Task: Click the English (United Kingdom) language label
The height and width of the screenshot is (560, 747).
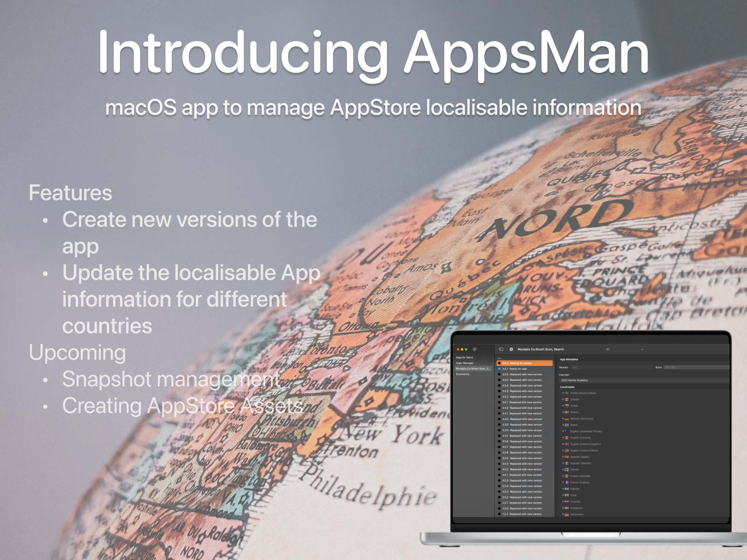Action: click(x=585, y=444)
